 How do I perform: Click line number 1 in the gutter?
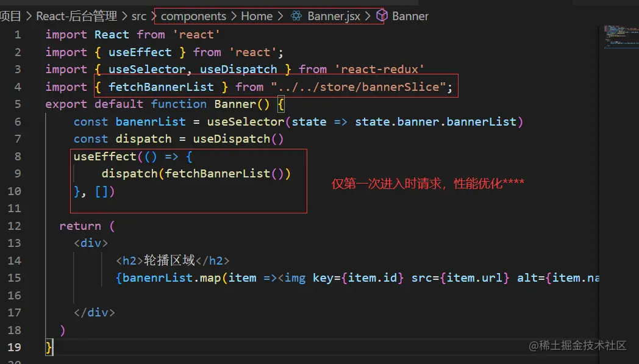coord(18,35)
